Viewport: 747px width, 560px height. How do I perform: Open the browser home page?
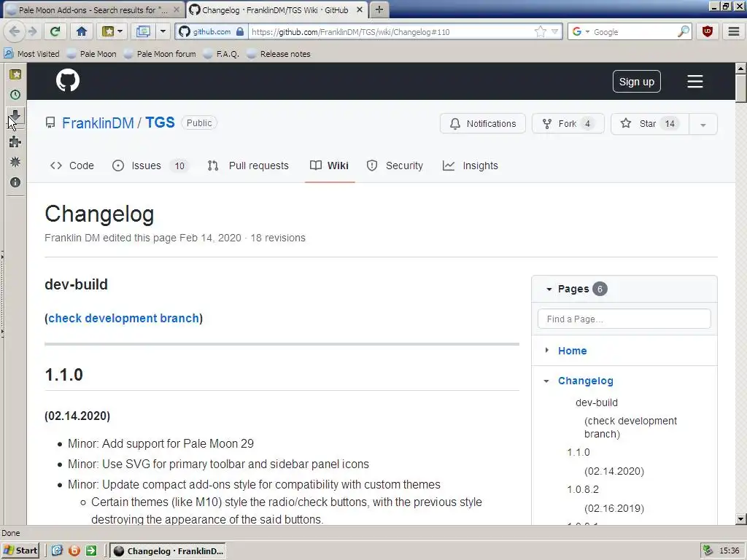(82, 32)
